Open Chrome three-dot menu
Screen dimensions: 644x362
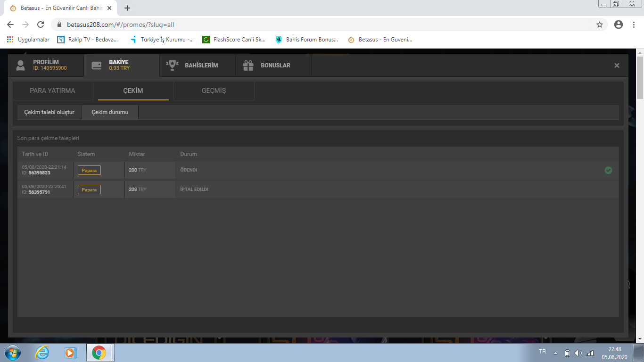tap(634, 25)
